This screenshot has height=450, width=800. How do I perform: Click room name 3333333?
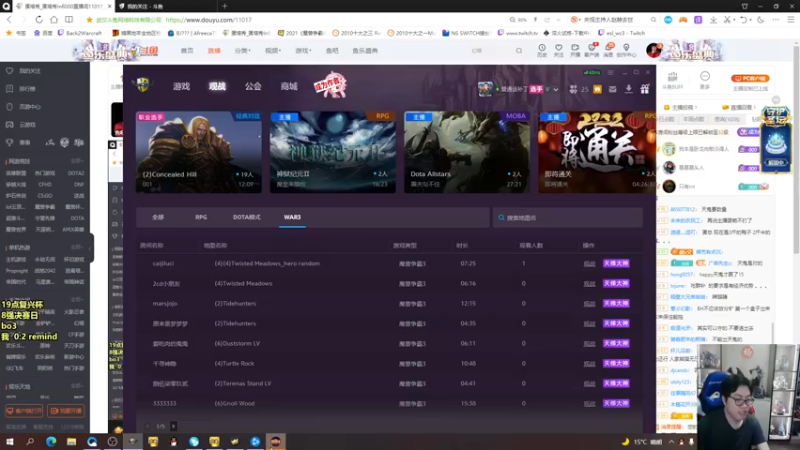(164, 404)
